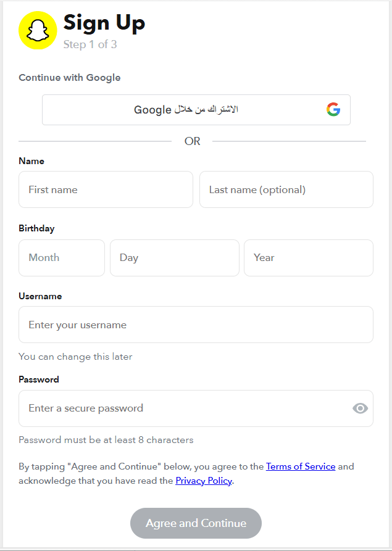
Task: Click the Step 1 of 3 indicator
Action: pos(90,44)
